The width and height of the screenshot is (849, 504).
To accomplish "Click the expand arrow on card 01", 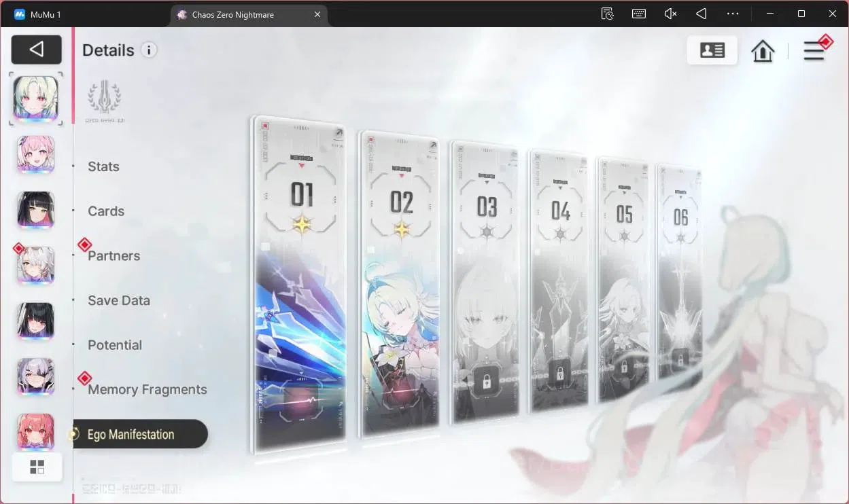I will pos(339,133).
